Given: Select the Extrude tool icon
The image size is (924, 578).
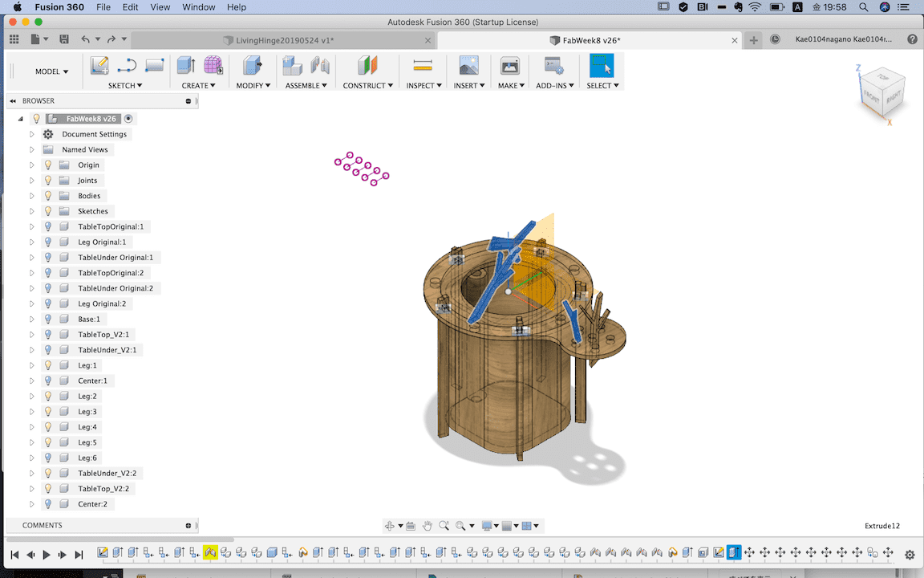Looking at the screenshot, I should [x=186, y=66].
